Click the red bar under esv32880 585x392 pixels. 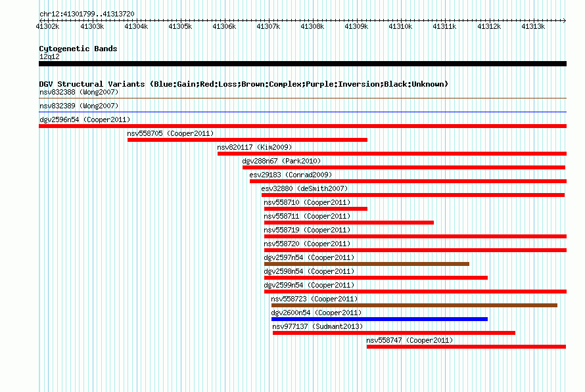click(x=413, y=195)
